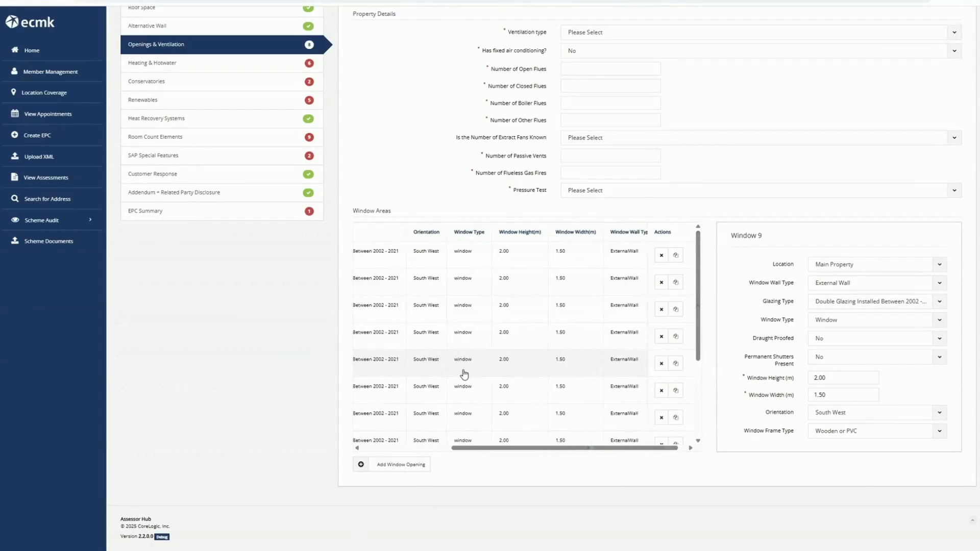980x551 pixels.
Task: Open the Pressure Test dropdown
Action: 761,190
